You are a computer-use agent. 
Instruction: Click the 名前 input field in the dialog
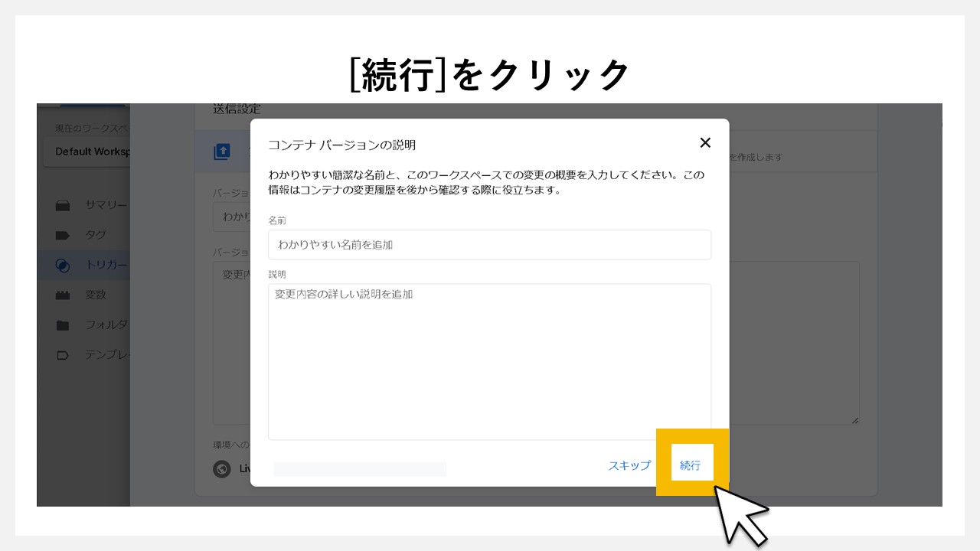(489, 244)
